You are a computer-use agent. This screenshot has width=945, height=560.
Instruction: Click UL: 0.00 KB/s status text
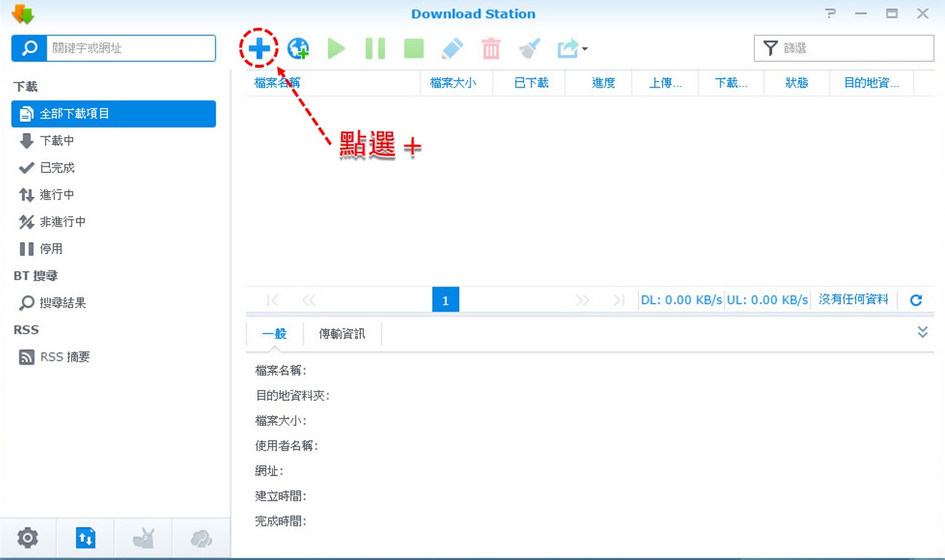767,300
